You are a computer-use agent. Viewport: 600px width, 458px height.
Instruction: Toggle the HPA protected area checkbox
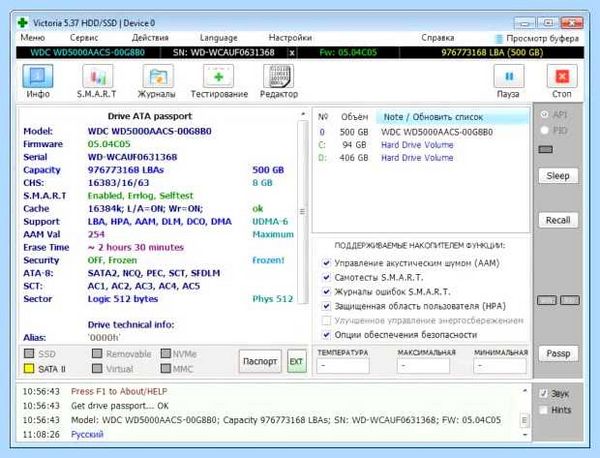point(326,306)
